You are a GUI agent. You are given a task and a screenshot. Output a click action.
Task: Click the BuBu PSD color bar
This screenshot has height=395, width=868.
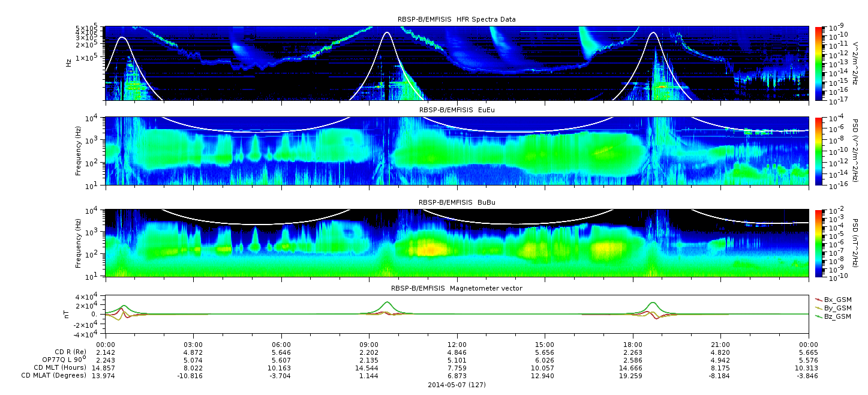click(819, 243)
